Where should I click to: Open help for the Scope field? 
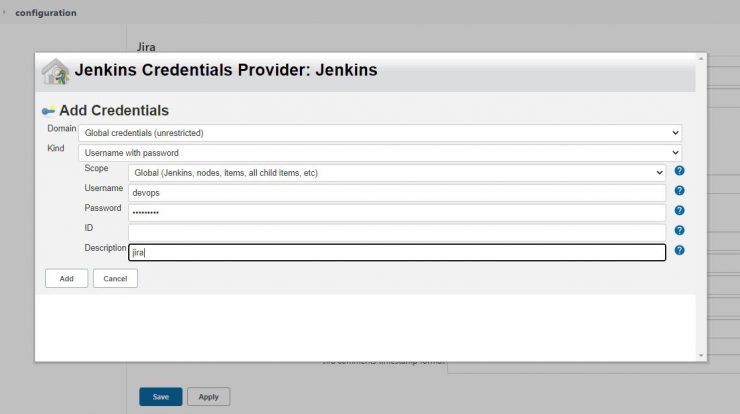(x=679, y=171)
